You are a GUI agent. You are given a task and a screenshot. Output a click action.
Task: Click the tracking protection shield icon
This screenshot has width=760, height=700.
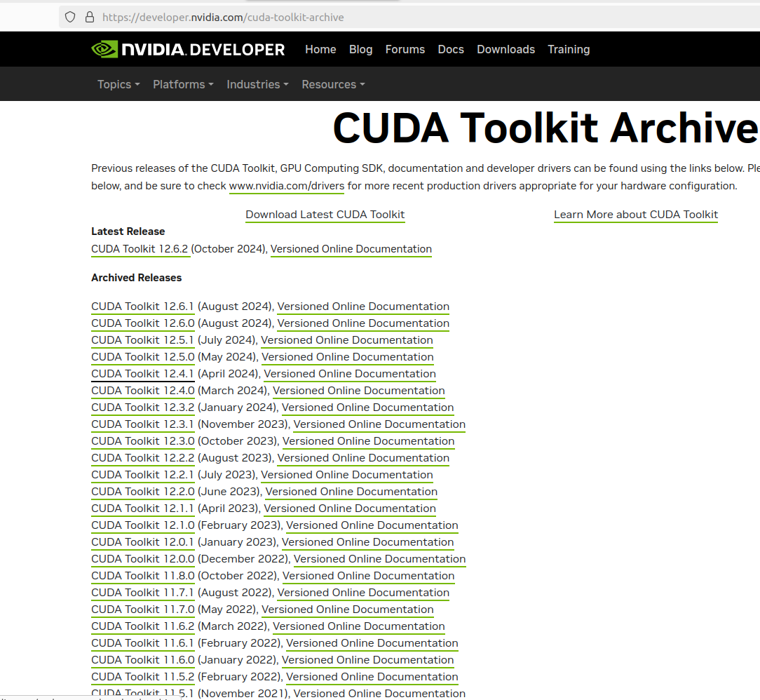click(x=70, y=18)
